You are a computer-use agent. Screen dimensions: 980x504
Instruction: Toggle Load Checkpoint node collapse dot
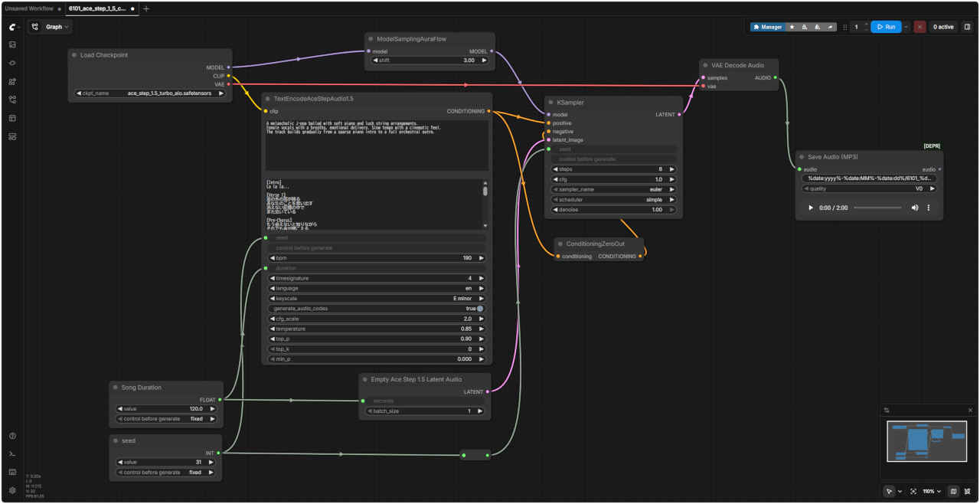tap(74, 55)
